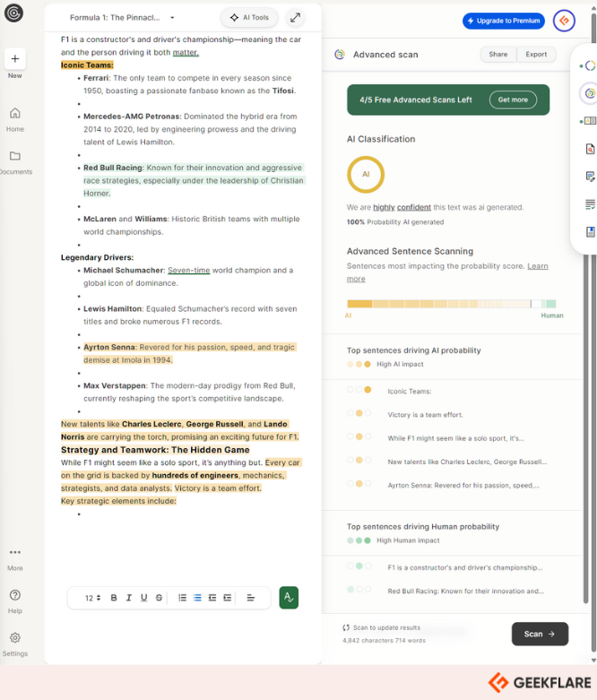Toggle underline formatting
This screenshot has width=597, height=700.
click(x=143, y=598)
